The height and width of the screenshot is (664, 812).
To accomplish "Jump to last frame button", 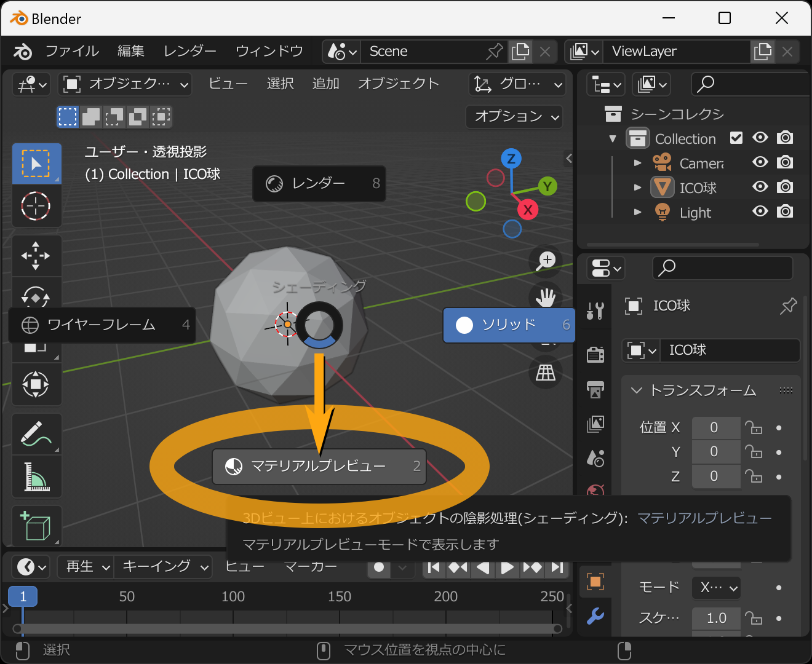I will 557,567.
